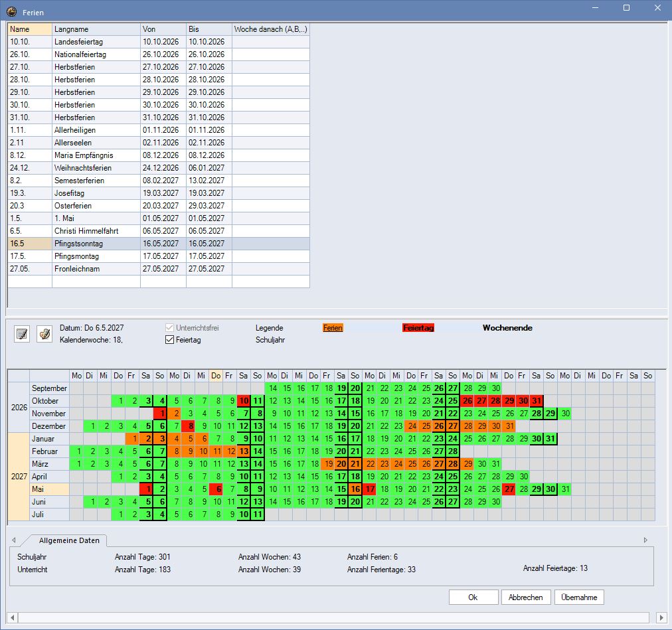
Task: Select the Februar month row label
Action: point(49,451)
